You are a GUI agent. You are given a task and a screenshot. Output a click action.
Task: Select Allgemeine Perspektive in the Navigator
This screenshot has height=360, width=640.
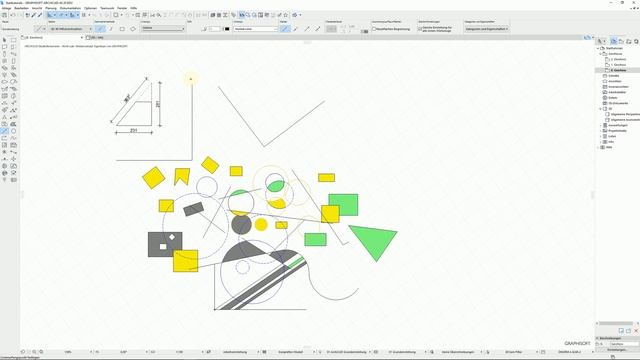pos(624,114)
